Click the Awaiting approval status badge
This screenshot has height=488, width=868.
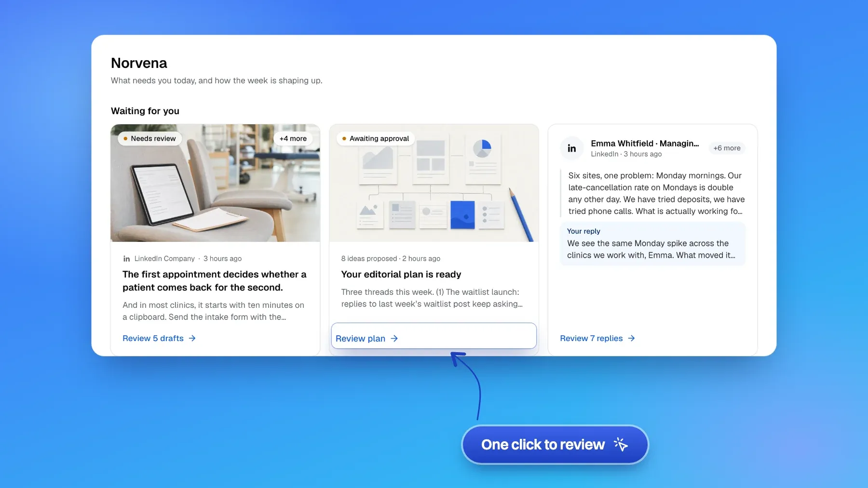pos(375,139)
